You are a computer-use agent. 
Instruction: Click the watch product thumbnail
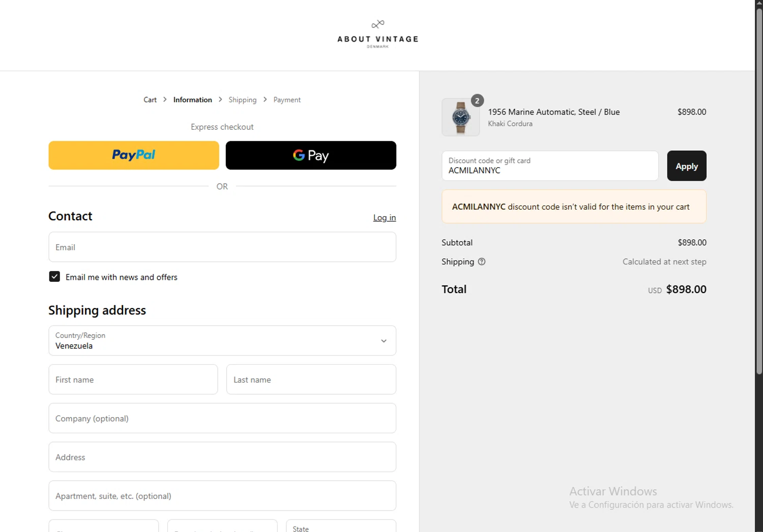pos(460,117)
